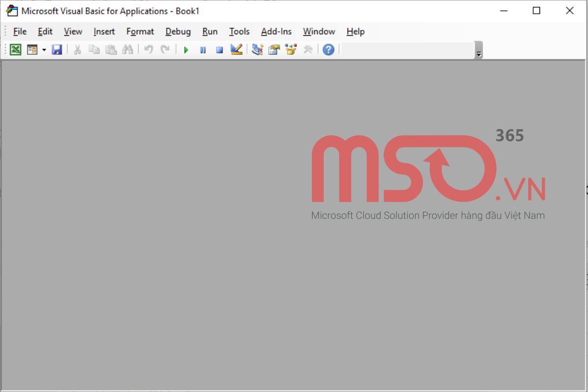The image size is (588, 392).
Task: Open the Toolbox icon
Action: click(308, 49)
